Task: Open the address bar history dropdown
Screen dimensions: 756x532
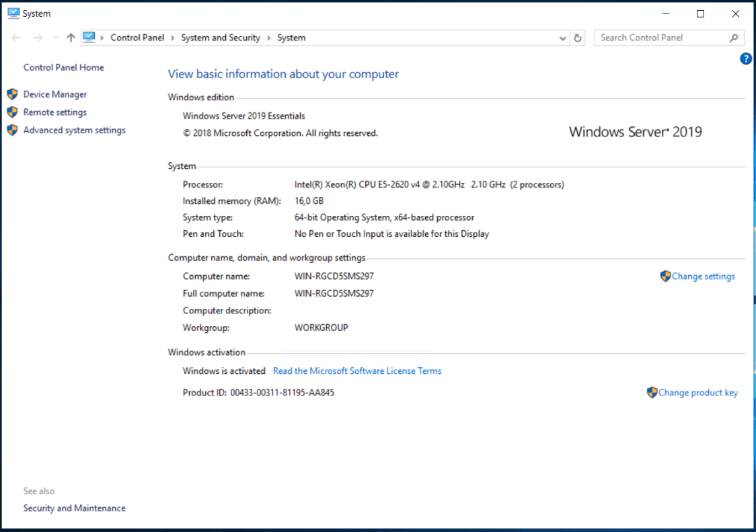Action: (562, 38)
